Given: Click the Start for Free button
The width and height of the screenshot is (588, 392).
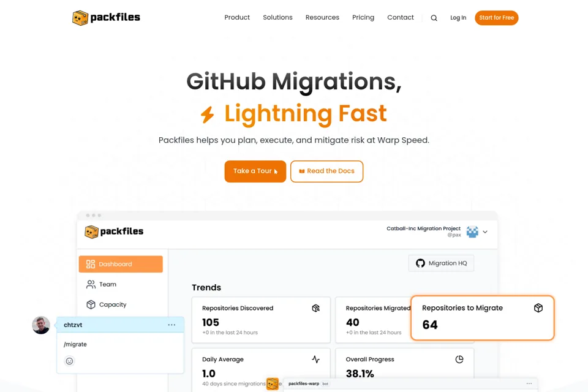Looking at the screenshot, I should (x=497, y=18).
